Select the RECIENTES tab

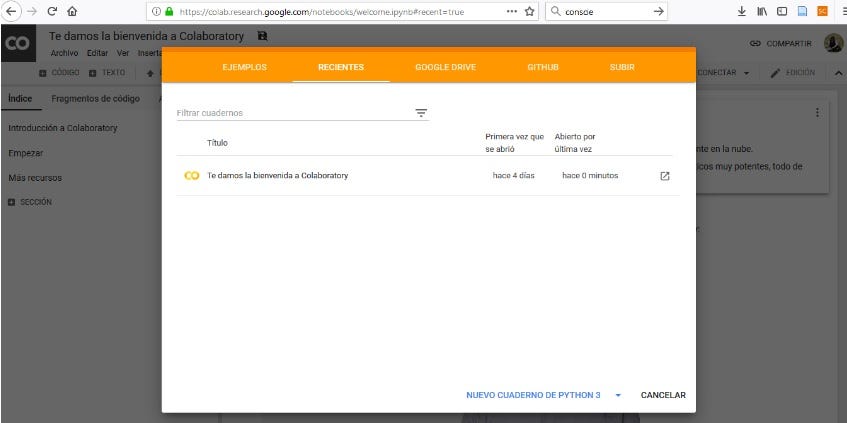point(341,68)
